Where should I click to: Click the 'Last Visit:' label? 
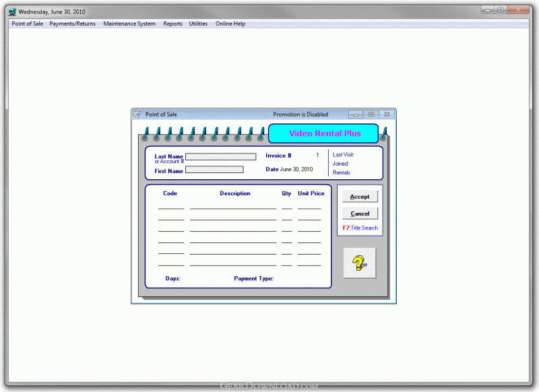343,155
